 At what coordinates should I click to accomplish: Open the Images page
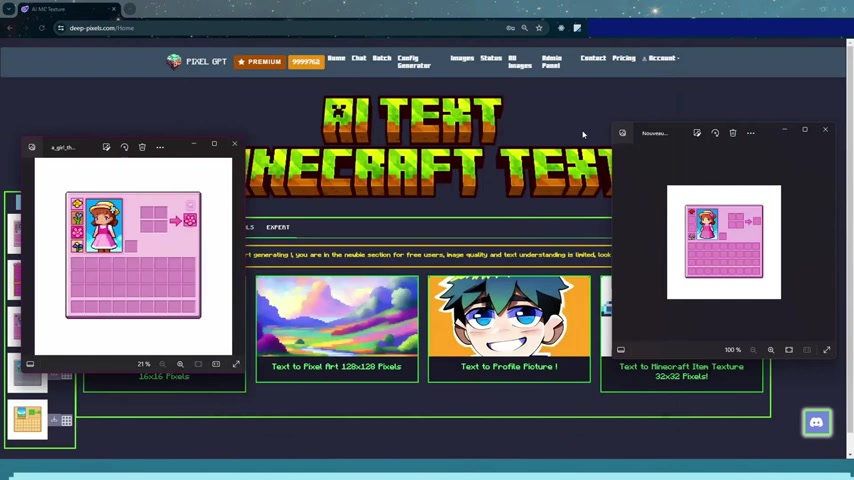tap(462, 58)
